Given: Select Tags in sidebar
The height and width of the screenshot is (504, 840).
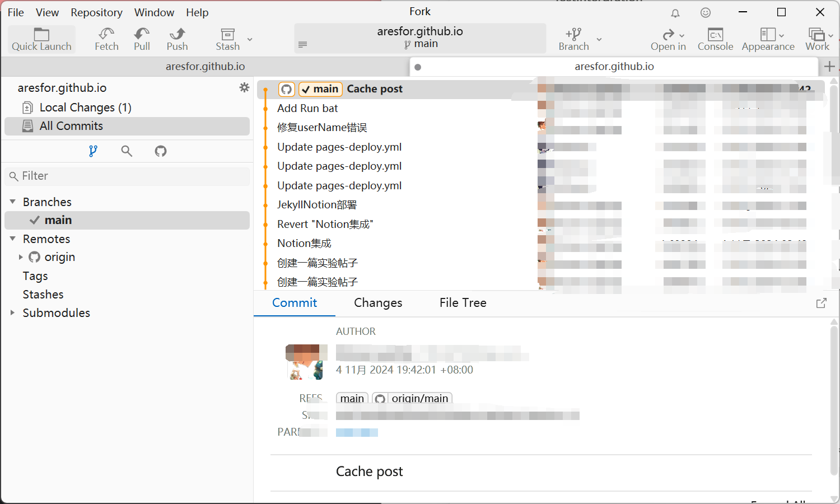Looking at the screenshot, I should pos(35,276).
